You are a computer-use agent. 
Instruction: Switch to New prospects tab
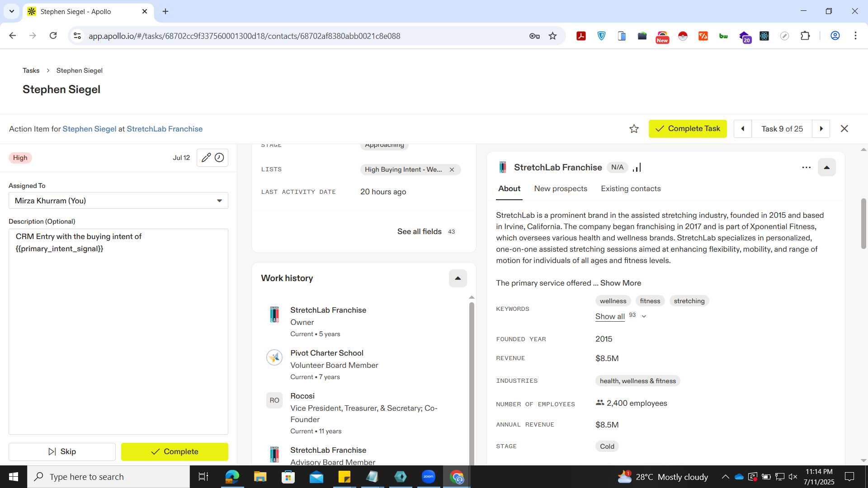click(561, 189)
